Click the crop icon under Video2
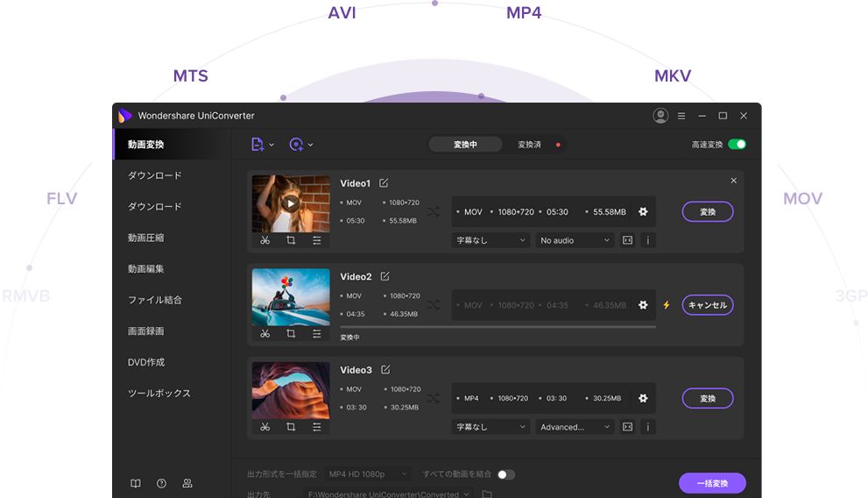The width and height of the screenshot is (868, 498). pos(291,333)
